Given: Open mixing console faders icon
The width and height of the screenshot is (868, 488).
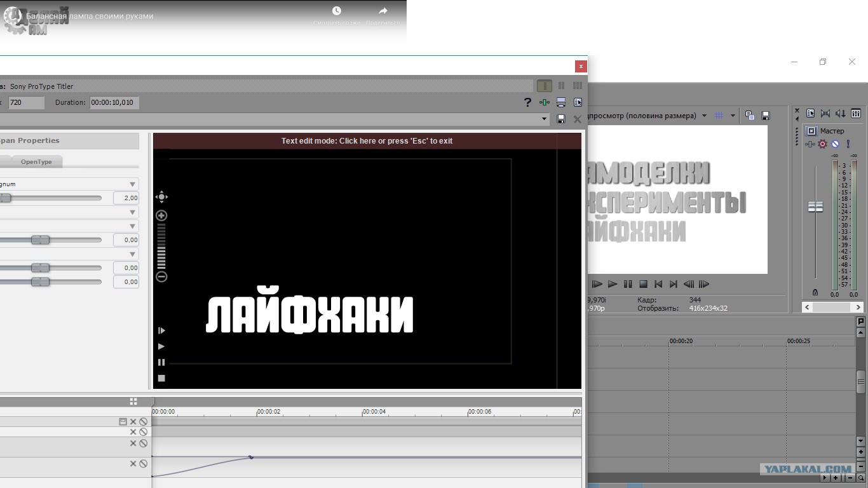Looking at the screenshot, I should click(x=856, y=113).
